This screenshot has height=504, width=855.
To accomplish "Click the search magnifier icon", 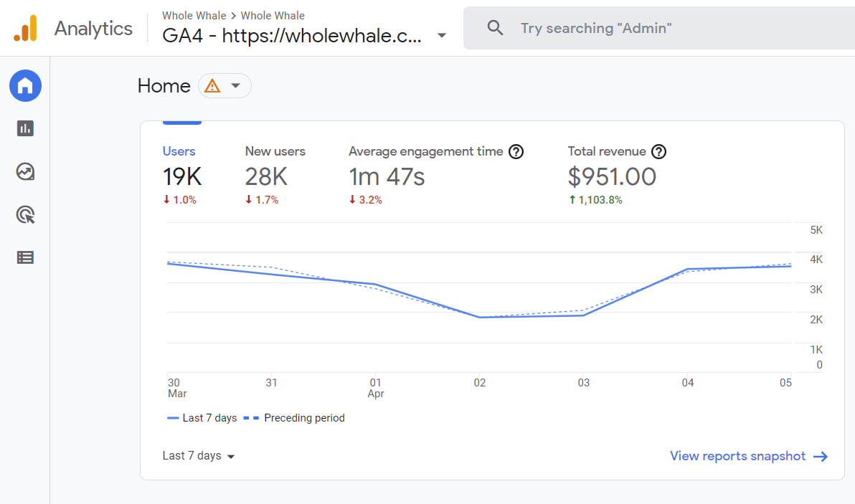I will 495,28.
